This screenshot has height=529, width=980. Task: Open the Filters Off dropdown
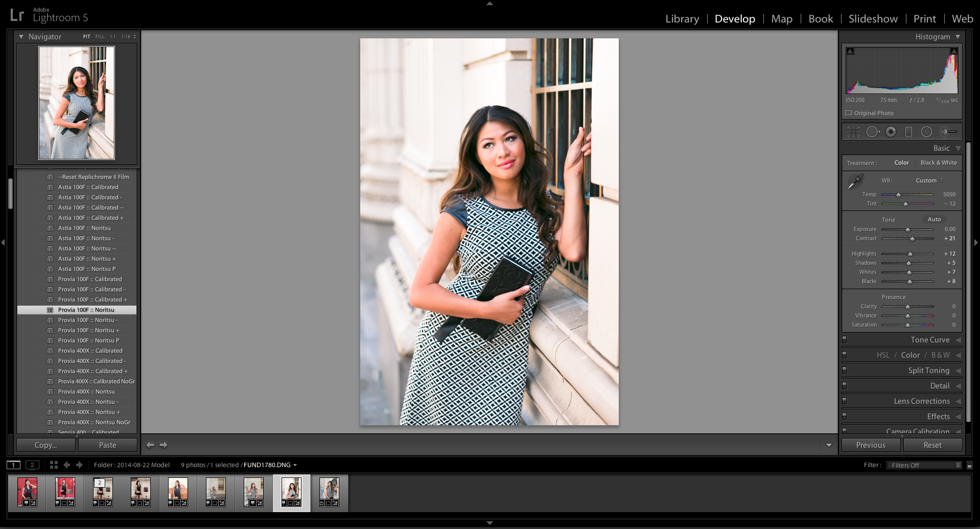924,465
